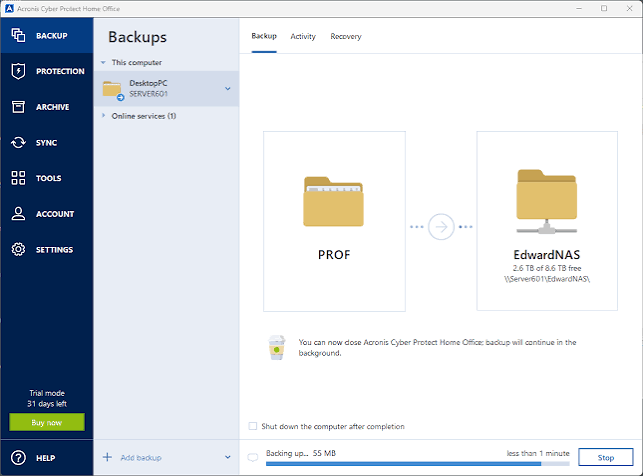The height and width of the screenshot is (476, 643).
Task: Open the Add backup dropdown arrow
Action: [x=228, y=457]
